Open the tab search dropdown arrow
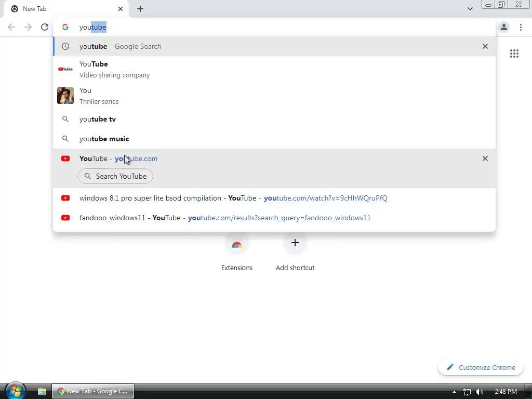This screenshot has width=532, height=399. (470, 9)
